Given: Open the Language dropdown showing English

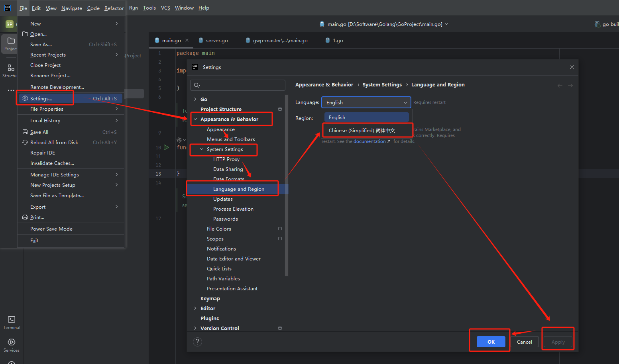Looking at the screenshot, I should point(366,102).
